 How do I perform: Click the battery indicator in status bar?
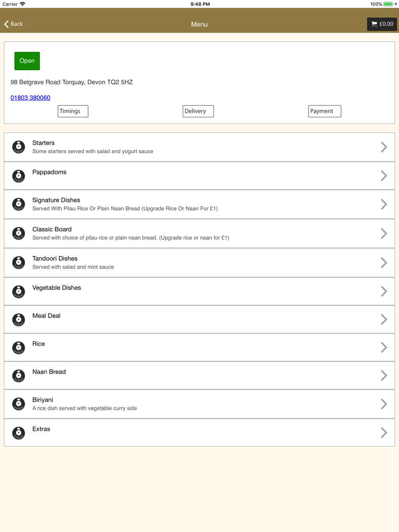pos(389,4)
